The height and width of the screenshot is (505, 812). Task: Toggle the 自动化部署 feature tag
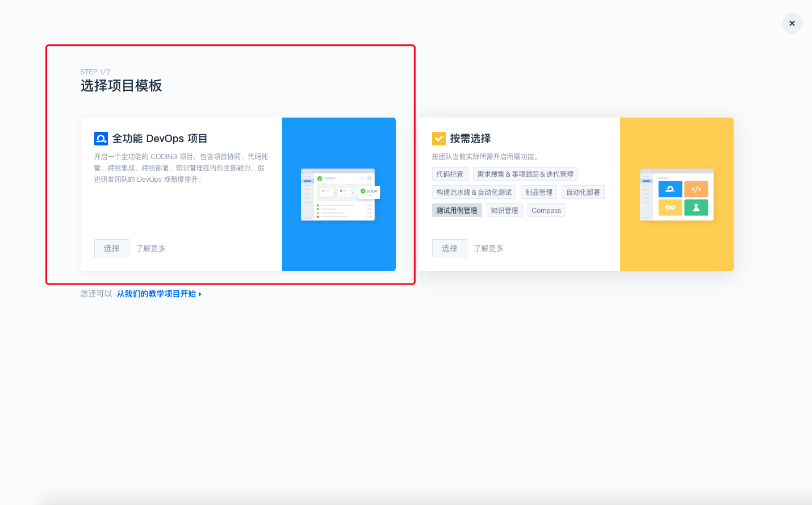click(x=583, y=193)
